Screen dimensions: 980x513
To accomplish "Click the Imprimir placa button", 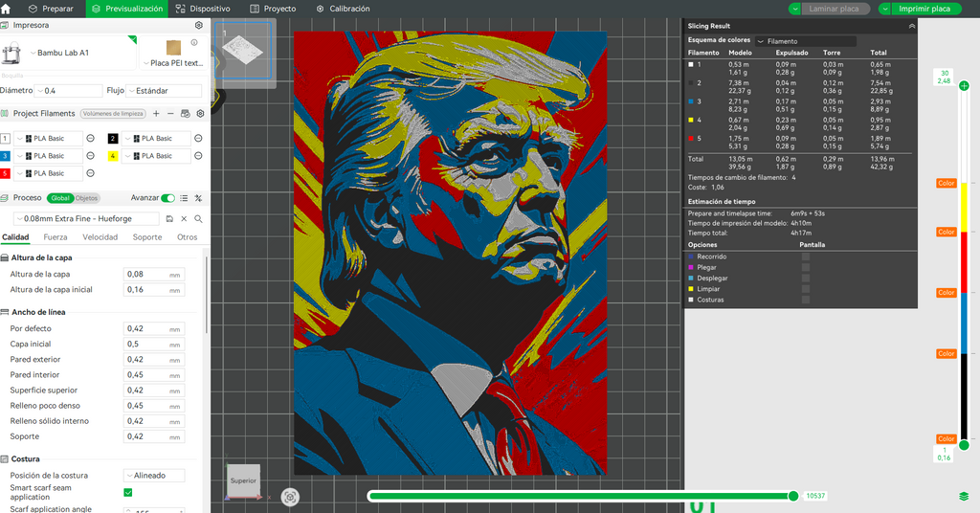I will click(924, 9).
